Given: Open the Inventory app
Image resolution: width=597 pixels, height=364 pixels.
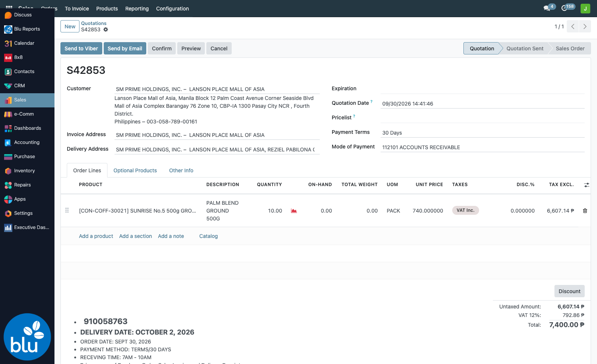Looking at the screenshot, I should 27,171.
